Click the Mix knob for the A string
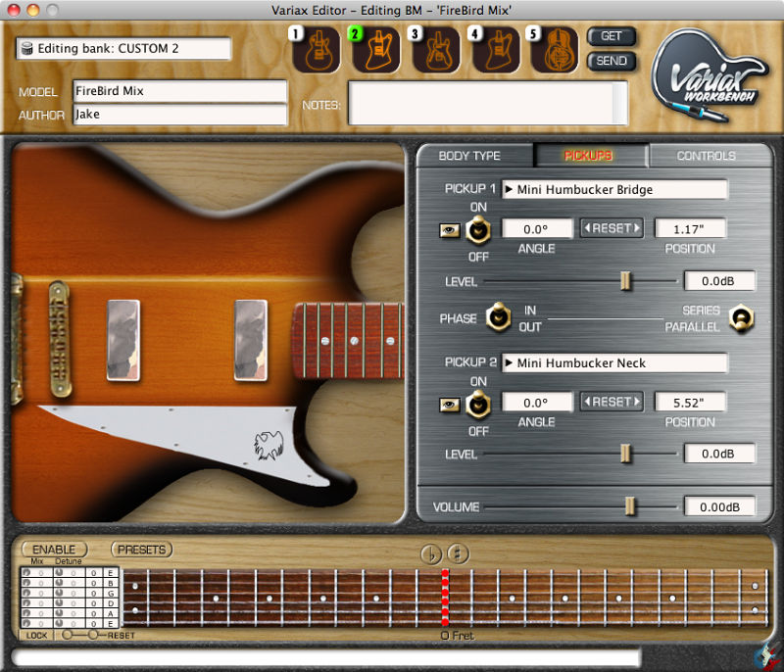The image size is (784, 672). [26, 613]
